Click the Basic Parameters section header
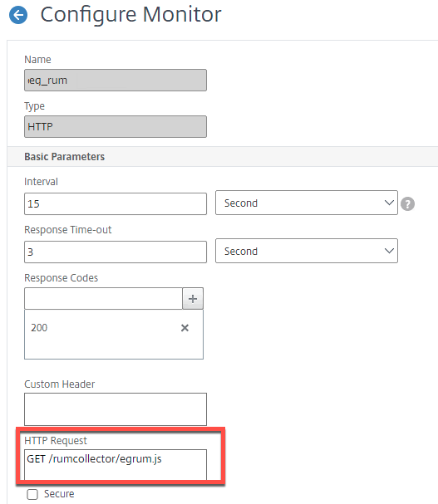The height and width of the screenshot is (504, 438). 64,157
